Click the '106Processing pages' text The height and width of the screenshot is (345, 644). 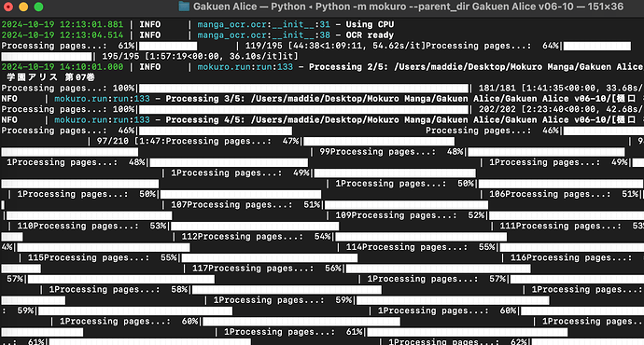[550, 194]
